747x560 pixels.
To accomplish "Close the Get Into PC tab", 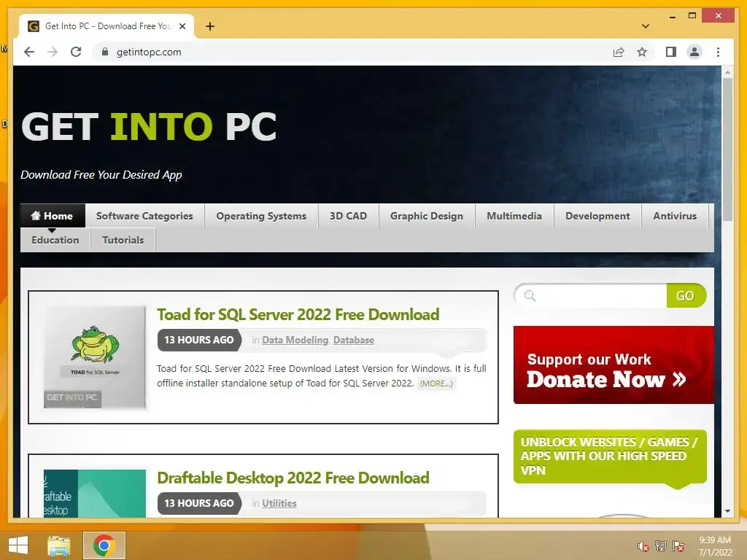I will (x=182, y=26).
